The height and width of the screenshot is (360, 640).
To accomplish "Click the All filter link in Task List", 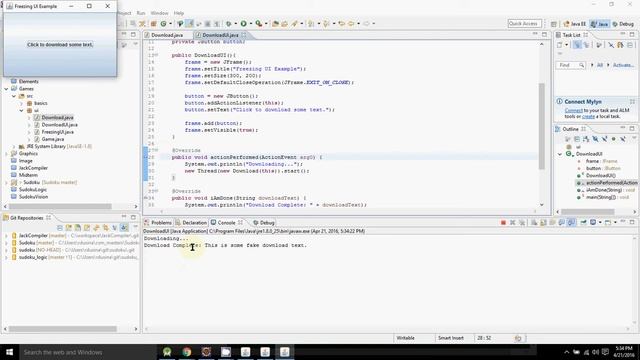I will click(x=600, y=65).
